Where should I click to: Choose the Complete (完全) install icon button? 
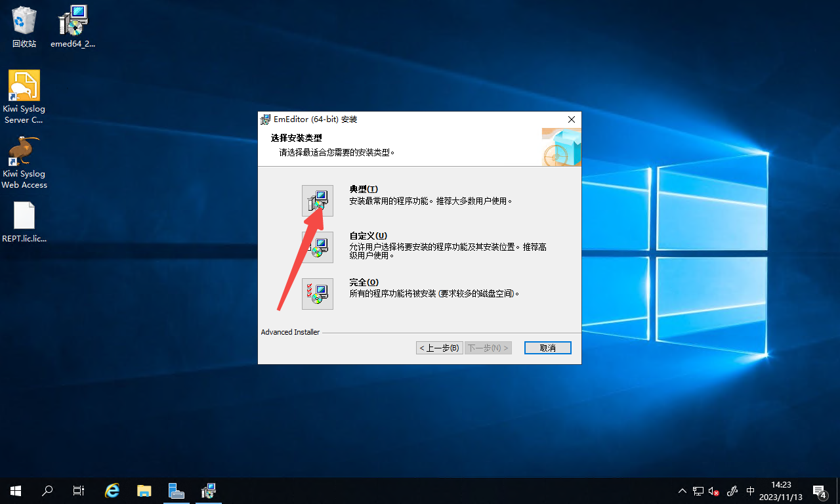click(318, 294)
